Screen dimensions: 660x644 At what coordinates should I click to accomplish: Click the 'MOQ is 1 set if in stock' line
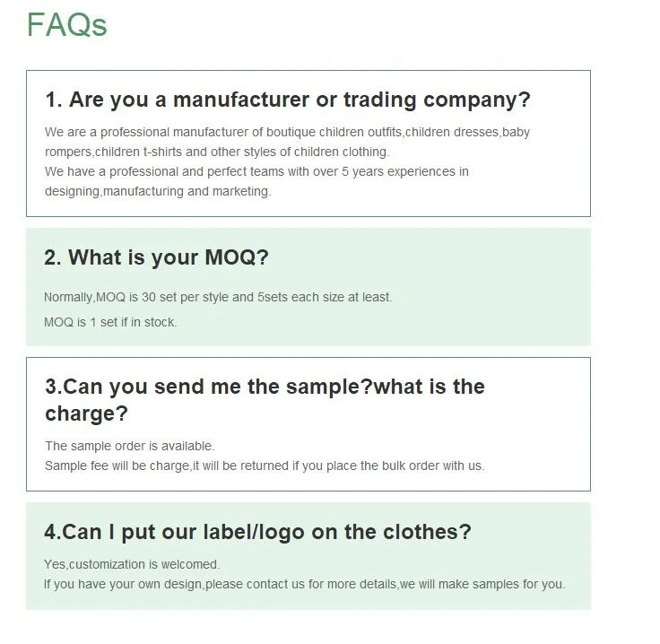110,322
